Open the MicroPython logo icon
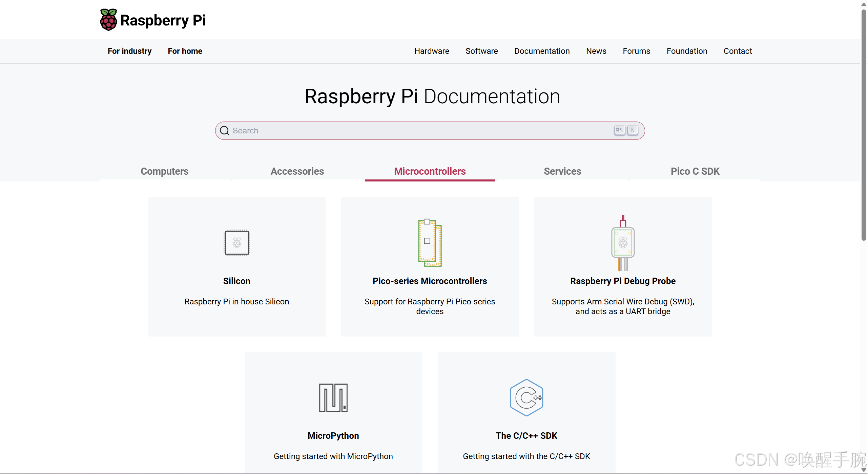868x474 pixels. coord(333,397)
